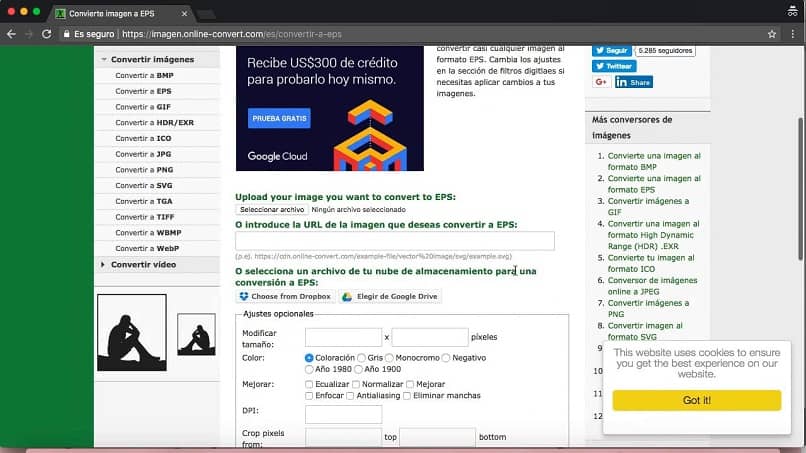
Task: Enable the Ecualizar checkbox
Action: [x=309, y=384]
